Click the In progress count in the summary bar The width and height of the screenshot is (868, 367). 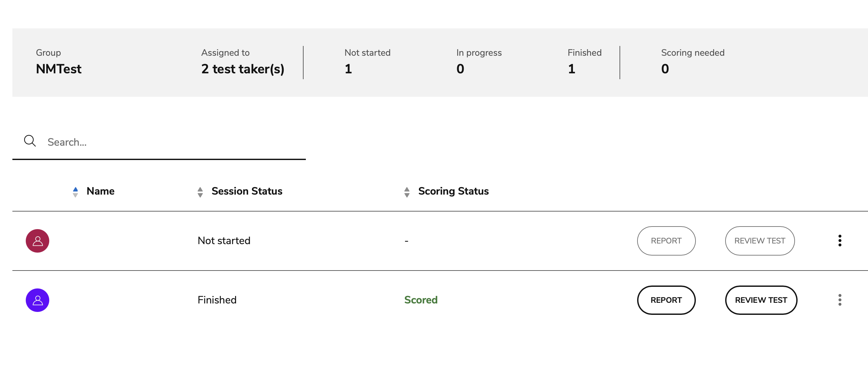460,69
